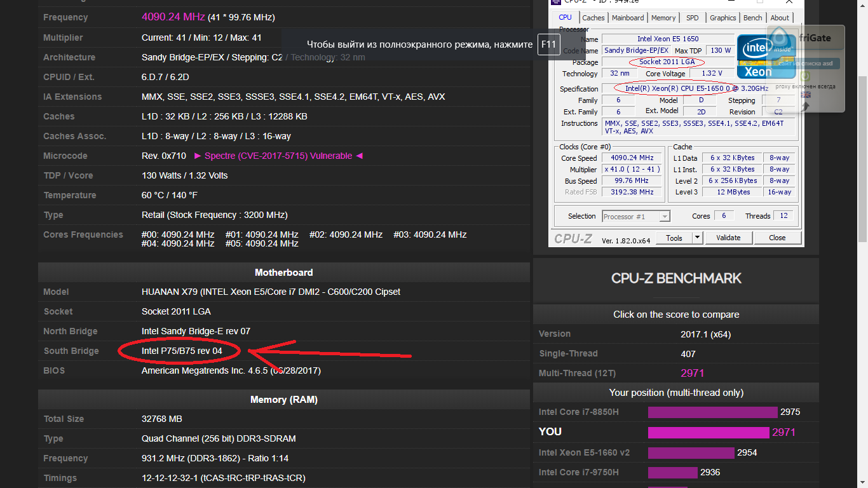Toggle the green power icon in friGate panel
The height and width of the screenshot is (488, 868).
point(804,76)
